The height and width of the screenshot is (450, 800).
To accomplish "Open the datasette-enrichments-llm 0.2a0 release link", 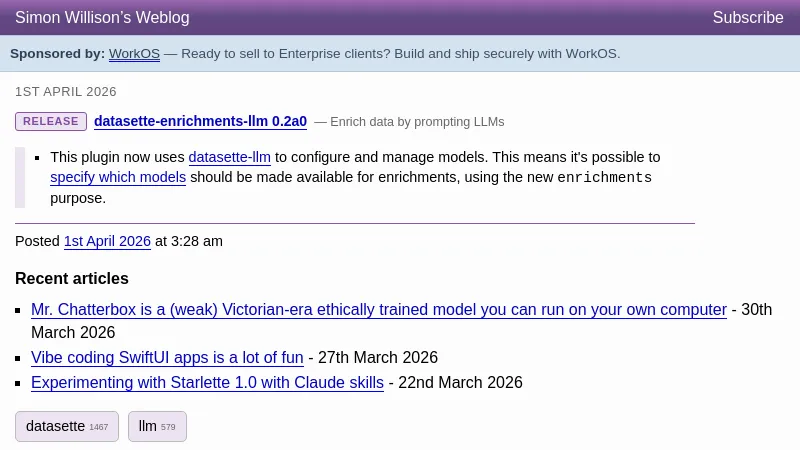I will click(x=200, y=122).
